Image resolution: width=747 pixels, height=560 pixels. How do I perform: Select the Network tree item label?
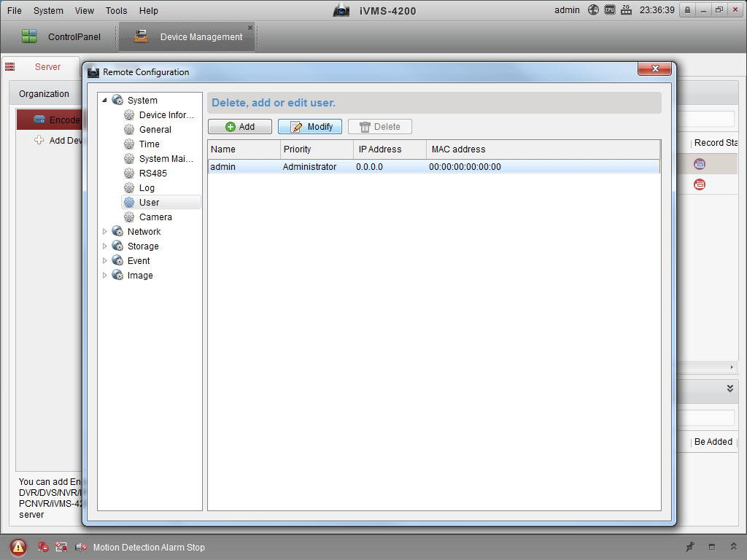(144, 231)
